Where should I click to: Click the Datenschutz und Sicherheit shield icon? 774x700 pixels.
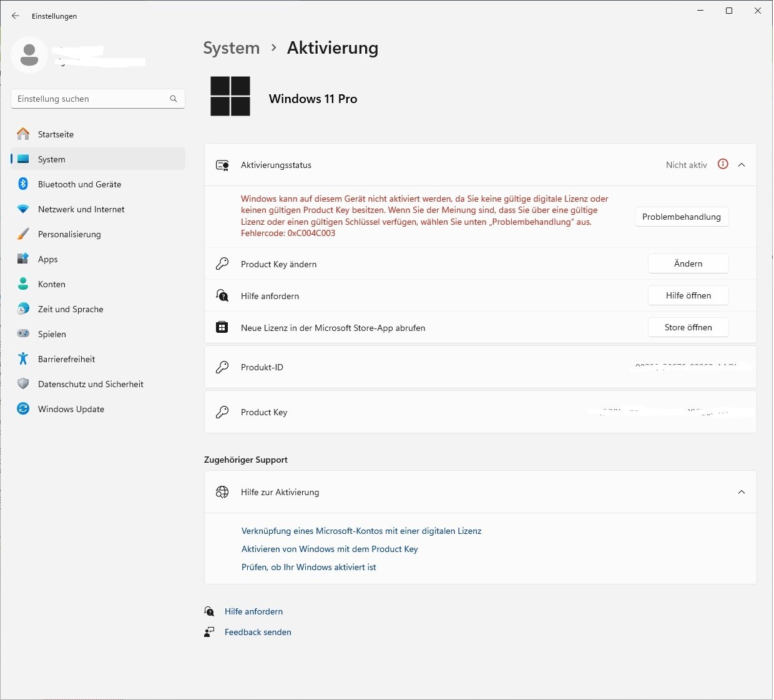[23, 384]
